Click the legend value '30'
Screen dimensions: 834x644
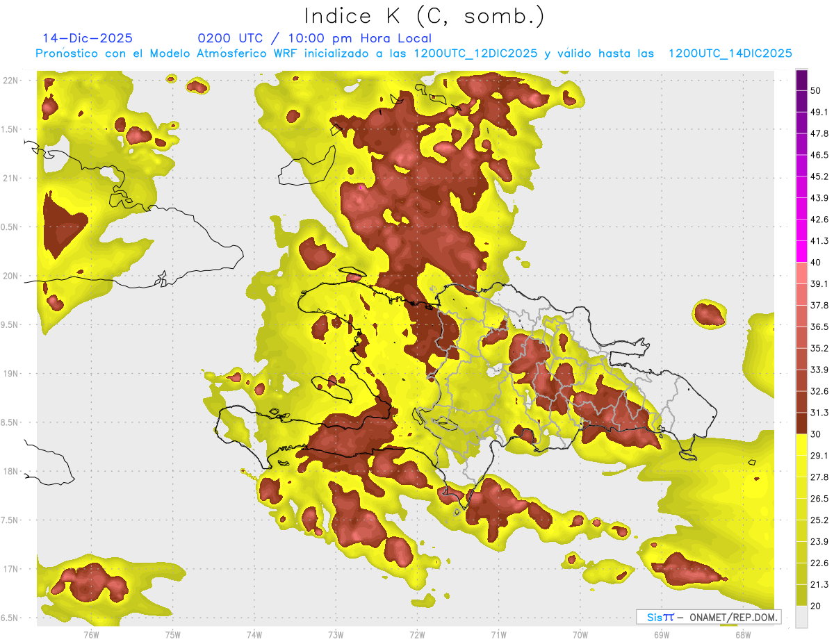coord(816,434)
